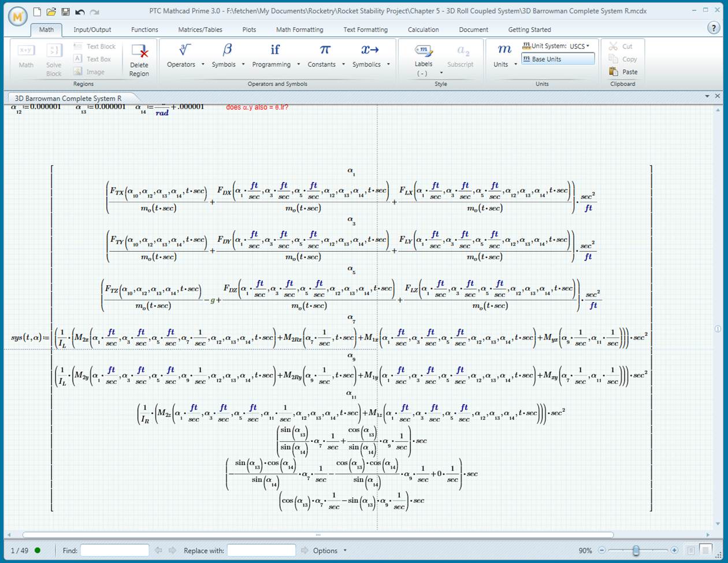Expand the Labels style dropdown
The width and height of the screenshot is (728, 563).
coord(441,73)
